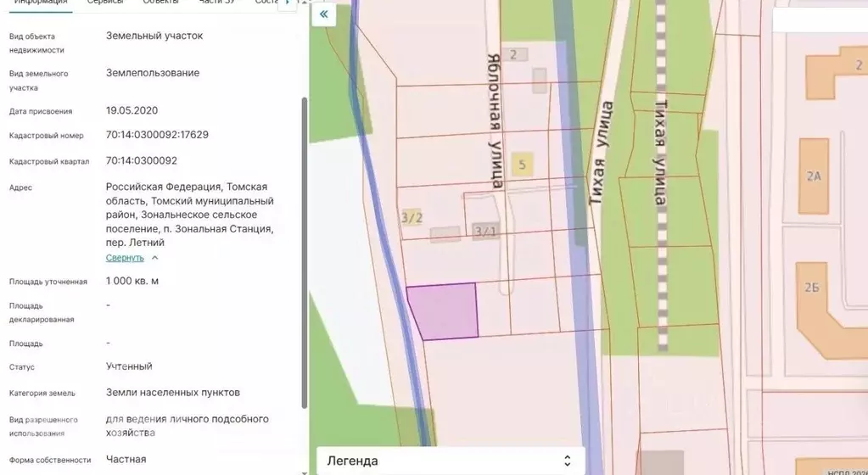868x475 pixels.
Task: Open the Части ЗУ tab
Action: coord(216,3)
